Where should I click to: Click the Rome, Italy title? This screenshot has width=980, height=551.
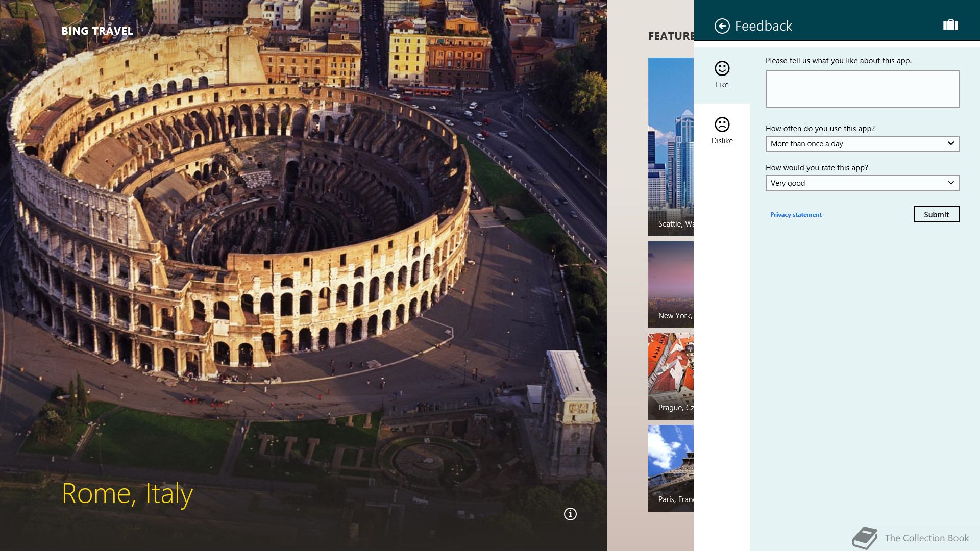click(x=127, y=494)
